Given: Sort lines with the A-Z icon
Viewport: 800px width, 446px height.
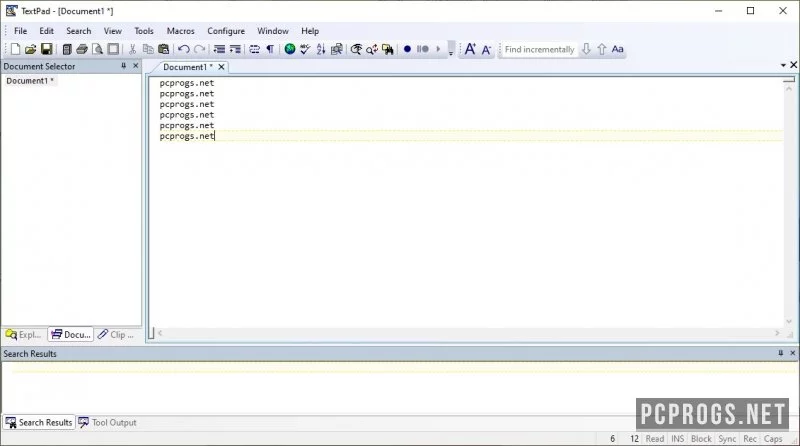Looking at the screenshot, I should [321, 49].
